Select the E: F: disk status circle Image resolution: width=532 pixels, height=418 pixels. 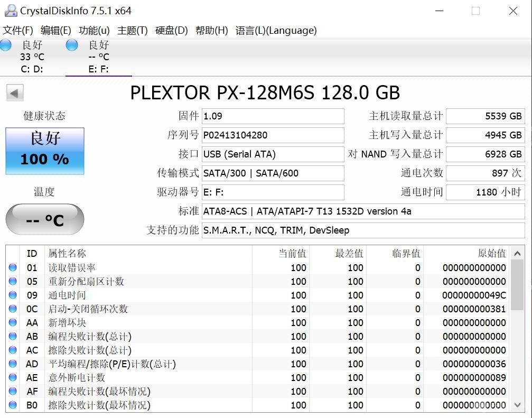tap(72, 45)
